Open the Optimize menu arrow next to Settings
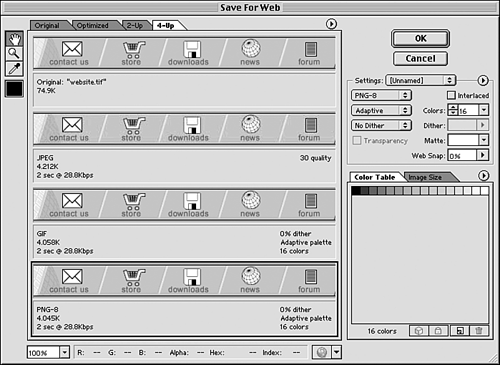 483,80
